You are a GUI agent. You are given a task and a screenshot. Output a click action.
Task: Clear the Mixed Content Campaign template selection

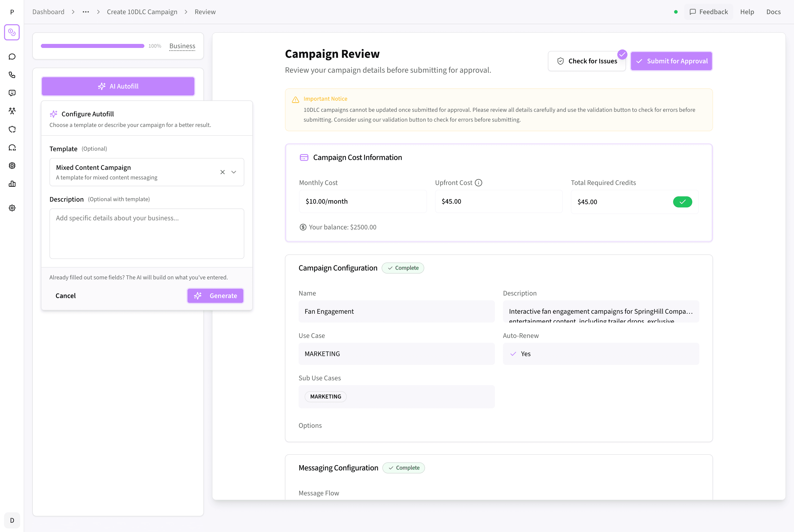(x=223, y=172)
